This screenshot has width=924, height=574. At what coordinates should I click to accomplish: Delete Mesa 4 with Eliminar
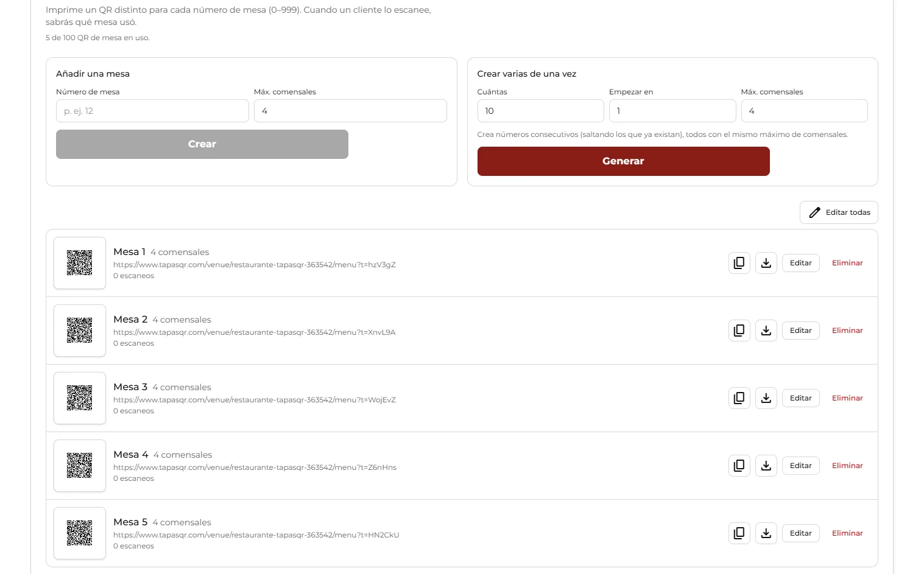click(847, 466)
